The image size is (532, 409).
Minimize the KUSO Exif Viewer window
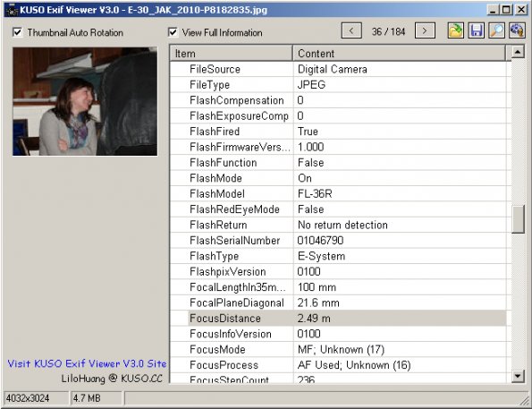[x=494, y=10]
